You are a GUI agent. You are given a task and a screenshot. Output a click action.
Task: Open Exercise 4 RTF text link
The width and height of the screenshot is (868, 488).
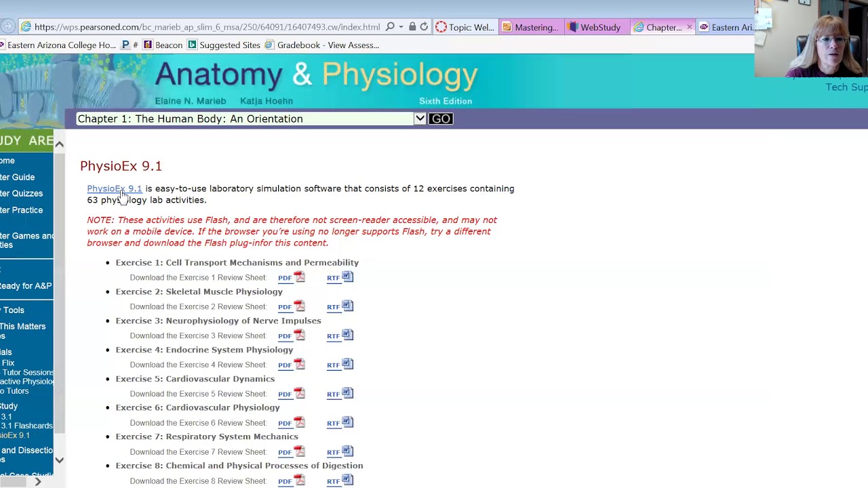(x=333, y=365)
